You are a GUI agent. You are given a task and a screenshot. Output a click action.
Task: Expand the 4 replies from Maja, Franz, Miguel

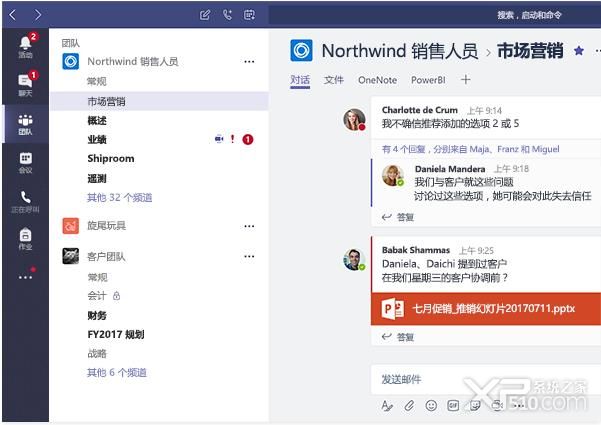(x=470, y=149)
